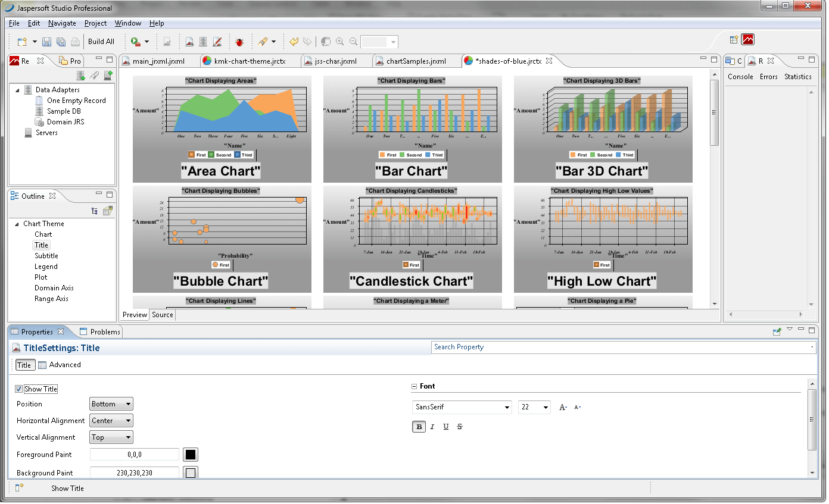Click the Foreground Paint value field
The height and width of the screenshot is (504, 829).
click(x=135, y=455)
